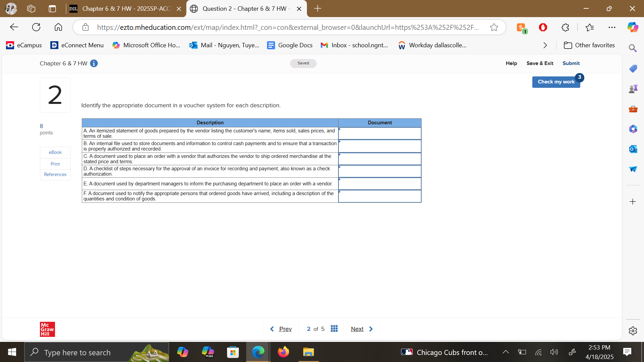Open Games with the chess icon in the sidebar
The height and width of the screenshot is (362, 644).
click(x=633, y=88)
